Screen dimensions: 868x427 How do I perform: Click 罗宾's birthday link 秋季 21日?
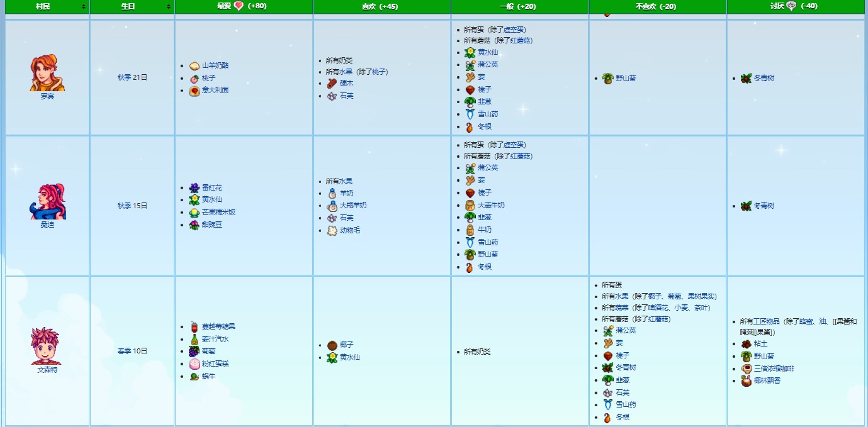click(132, 78)
